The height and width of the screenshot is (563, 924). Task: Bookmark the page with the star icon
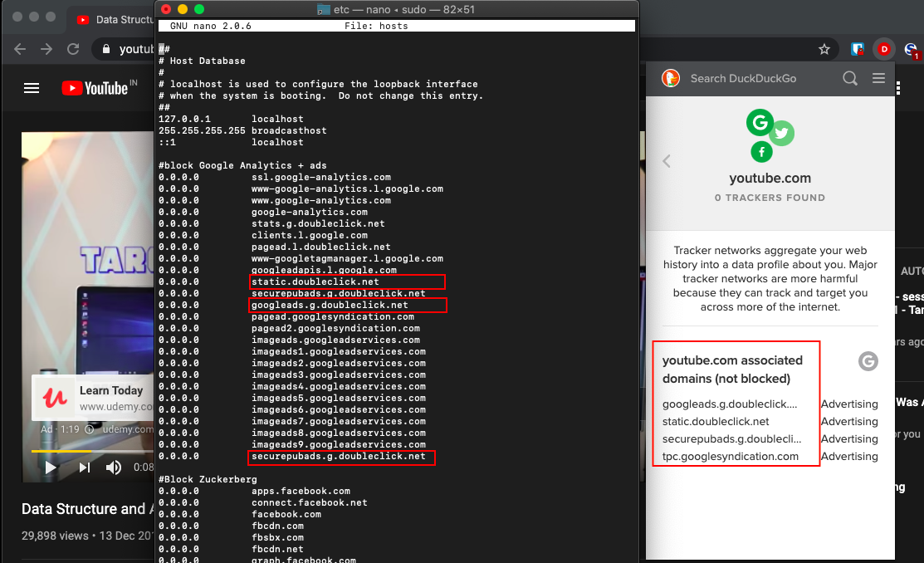coord(824,50)
